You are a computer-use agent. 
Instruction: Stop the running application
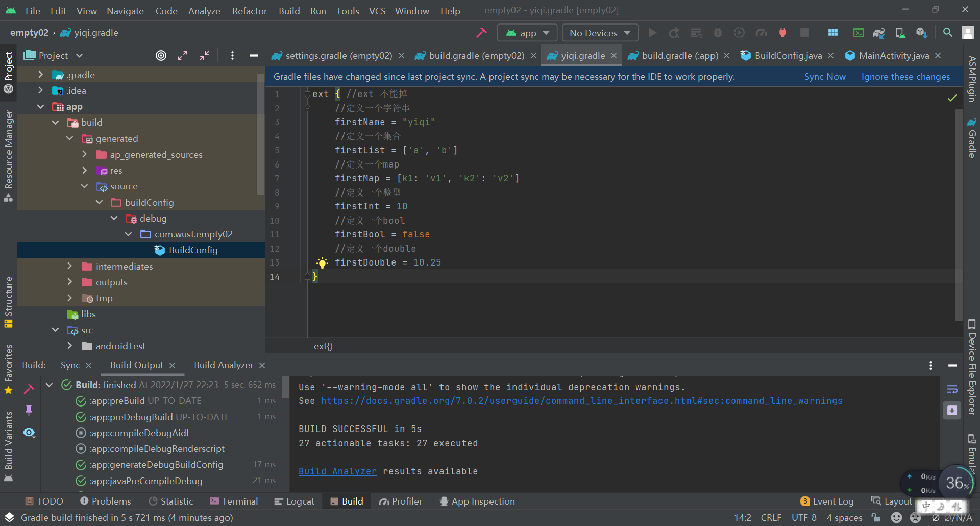(805, 32)
